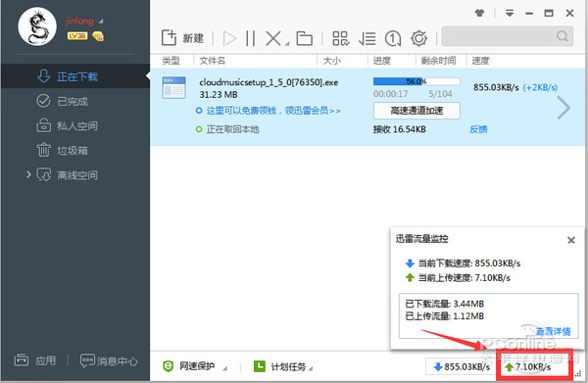The width and height of the screenshot is (588, 383).
Task: Delete the task with the X icon
Action: [x=273, y=38]
